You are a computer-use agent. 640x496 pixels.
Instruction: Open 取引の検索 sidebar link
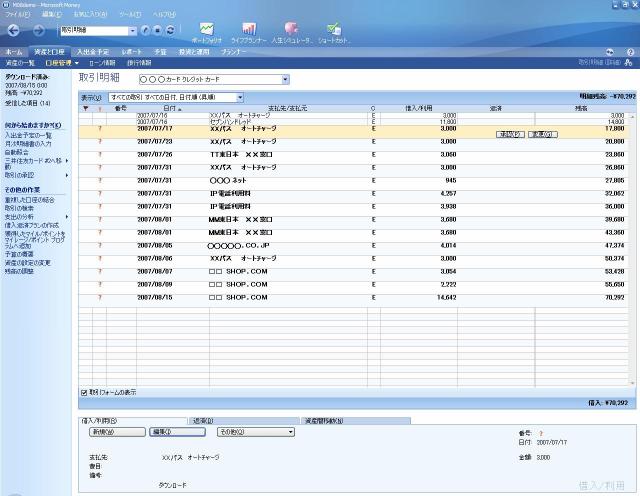[19, 208]
